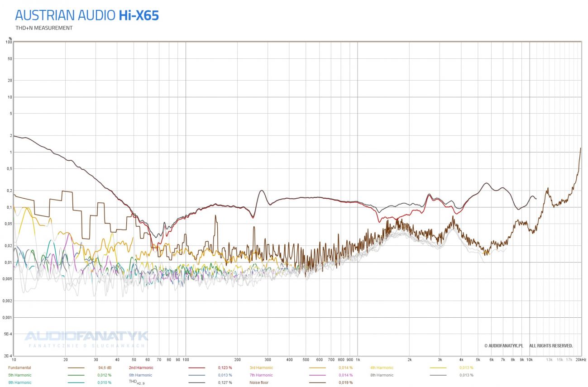Click the '0,123 %' 2nd Harmonic value
The width and height of the screenshot is (588, 387).
225,368
